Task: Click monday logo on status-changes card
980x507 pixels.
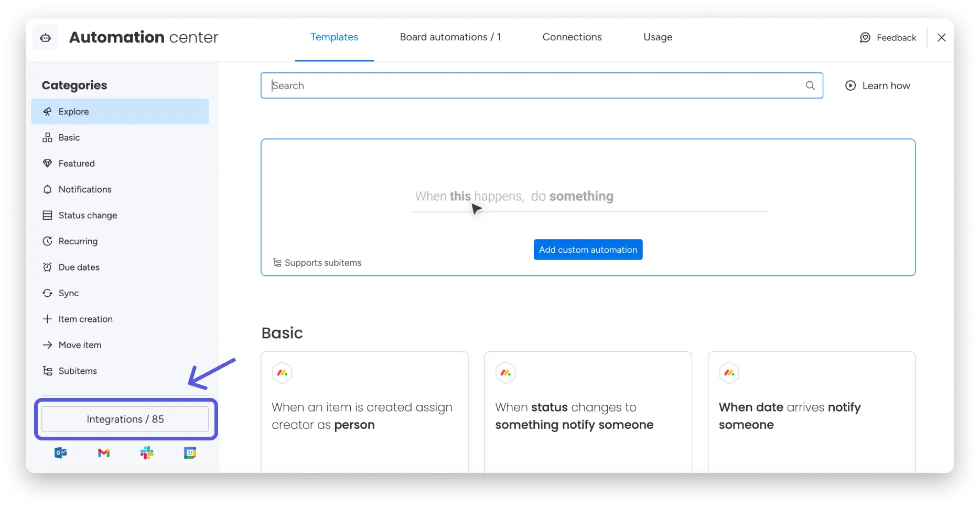Action: [x=505, y=373]
